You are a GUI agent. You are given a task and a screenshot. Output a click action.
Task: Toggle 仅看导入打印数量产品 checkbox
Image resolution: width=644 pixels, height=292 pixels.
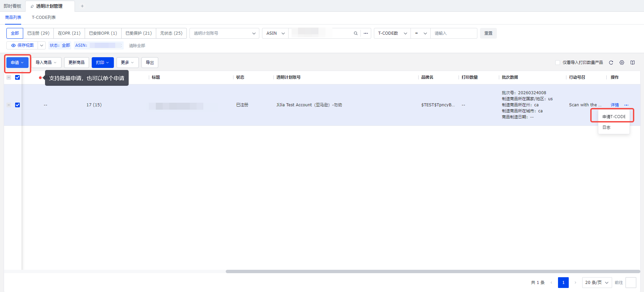click(x=558, y=63)
